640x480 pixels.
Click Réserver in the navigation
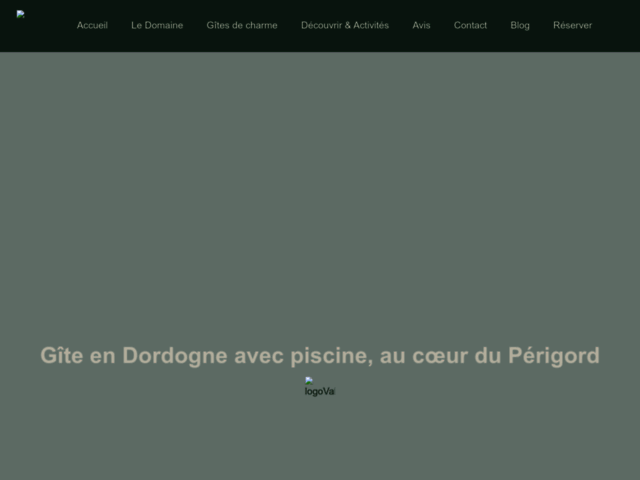[x=573, y=25]
